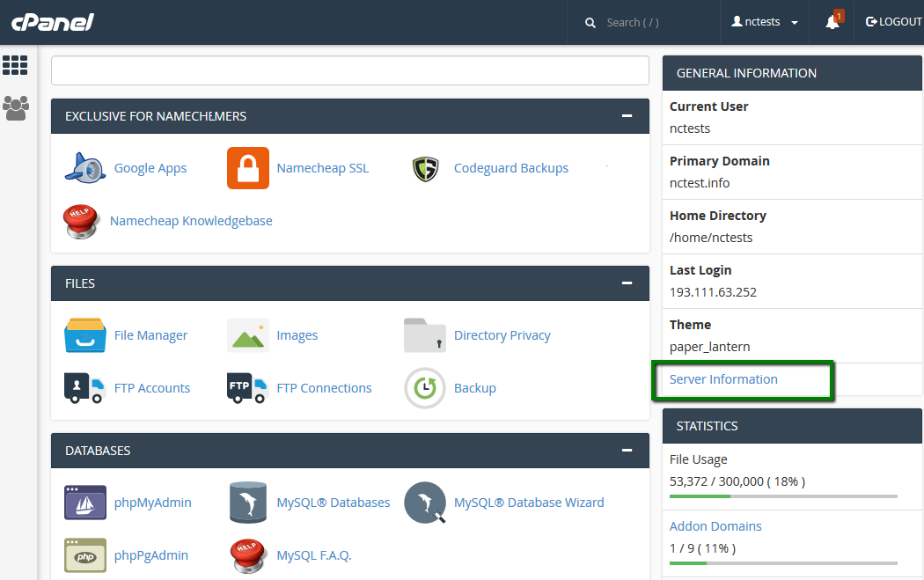Click the MySQL Database Wizard icon
This screenshot has width=924, height=580.
tap(425, 503)
